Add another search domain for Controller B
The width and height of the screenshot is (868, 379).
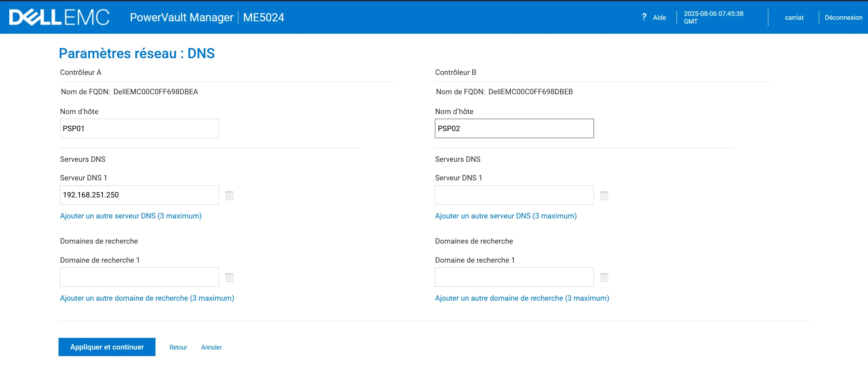point(522,298)
